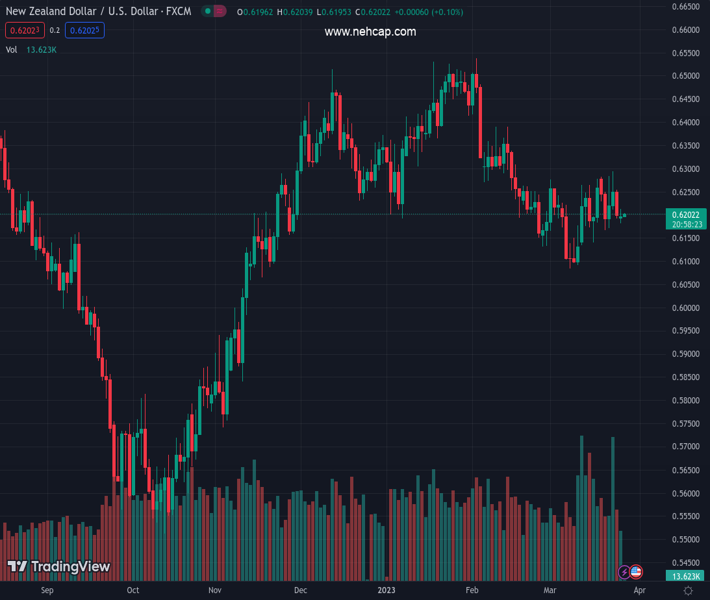The width and height of the screenshot is (710, 600).
Task: Open chart settings gear in bottom-right corner
Action: (x=688, y=591)
